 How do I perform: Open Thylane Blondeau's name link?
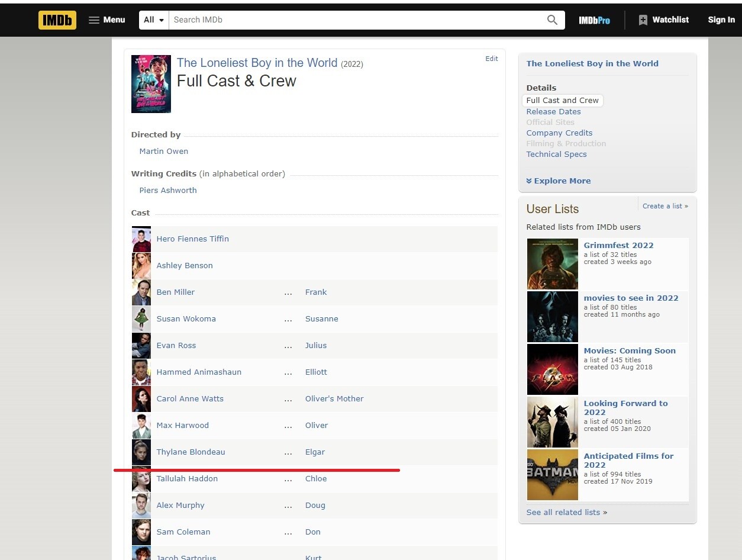click(191, 452)
